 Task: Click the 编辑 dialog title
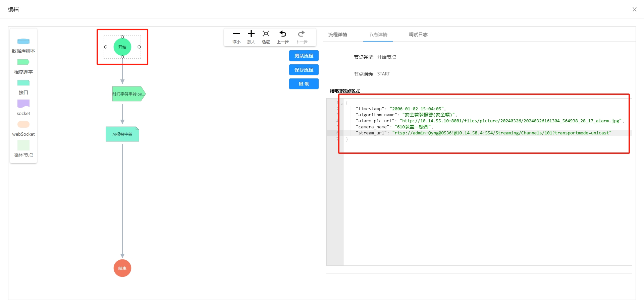(13, 9)
